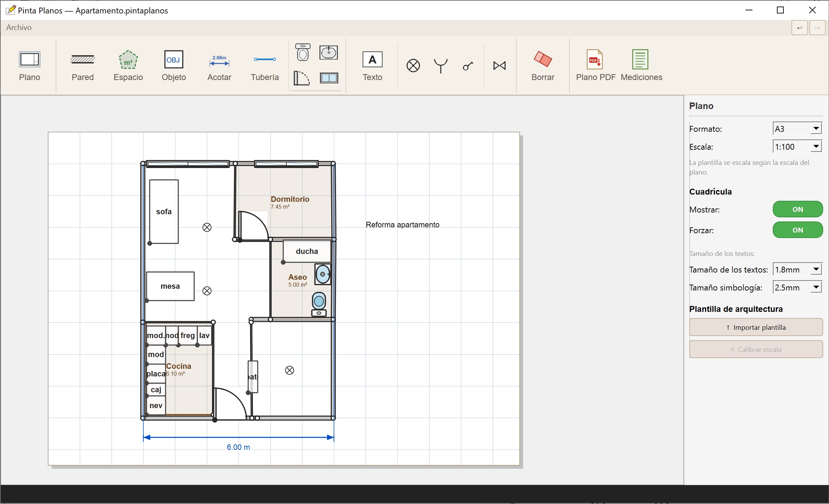
Task: Choose the door symbol tool
Action: (302, 78)
